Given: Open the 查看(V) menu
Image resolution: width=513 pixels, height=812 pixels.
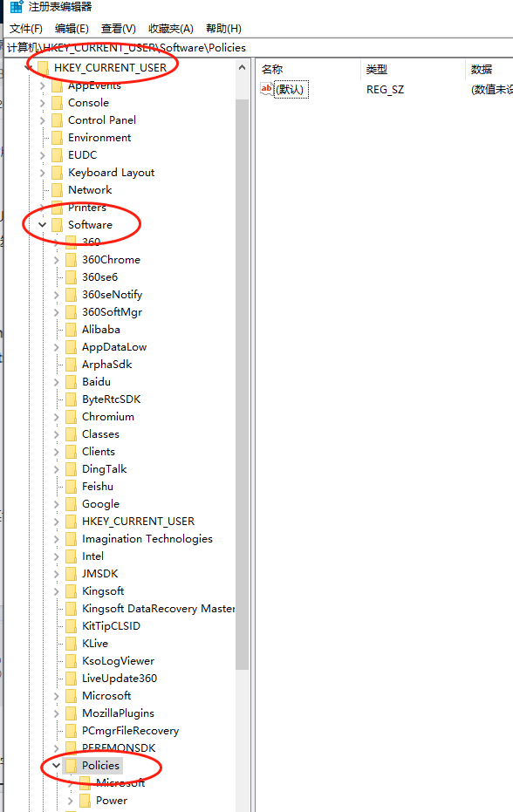Looking at the screenshot, I should (x=118, y=29).
